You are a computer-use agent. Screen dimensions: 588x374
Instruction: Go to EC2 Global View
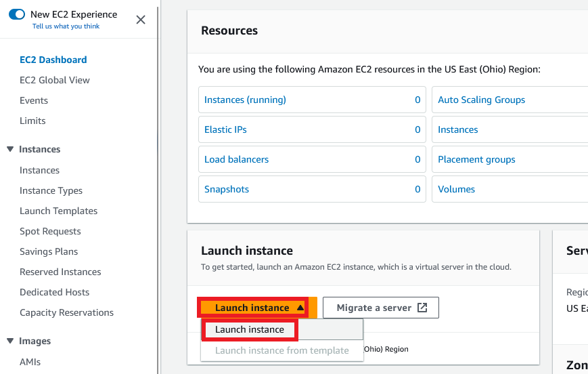(55, 80)
